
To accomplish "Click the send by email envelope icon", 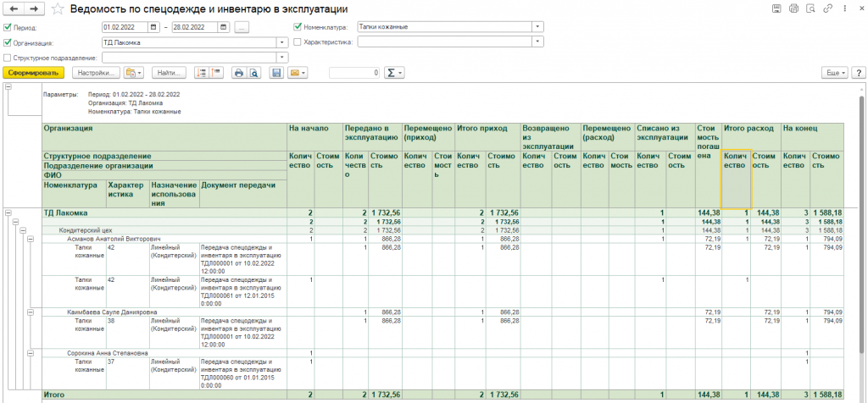I will pyautogui.click(x=297, y=73).
